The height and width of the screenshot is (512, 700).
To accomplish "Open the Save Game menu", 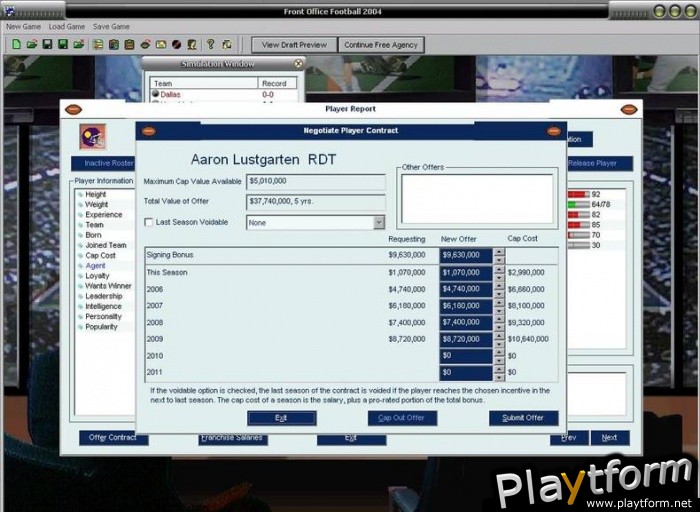I will coord(111,26).
